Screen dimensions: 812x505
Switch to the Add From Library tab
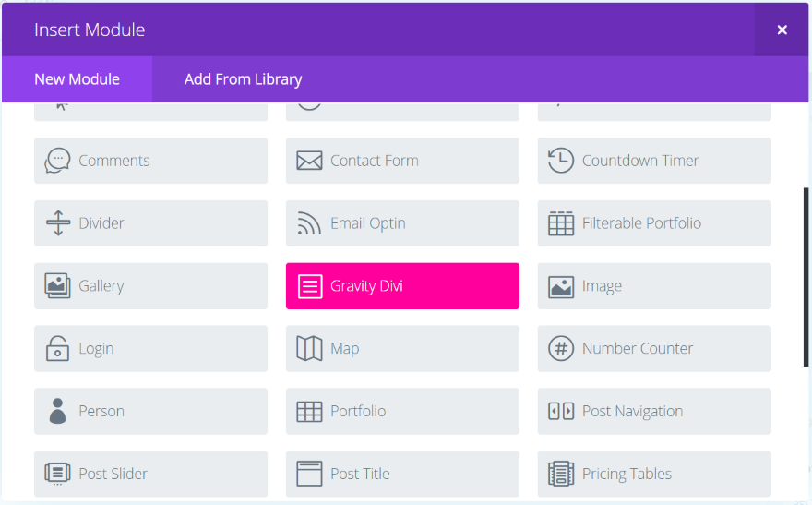click(x=243, y=79)
